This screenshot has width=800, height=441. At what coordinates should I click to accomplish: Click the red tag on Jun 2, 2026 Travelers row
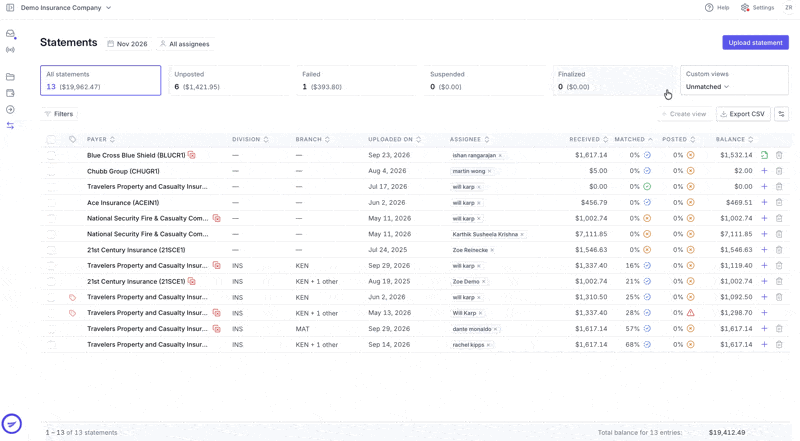72,297
